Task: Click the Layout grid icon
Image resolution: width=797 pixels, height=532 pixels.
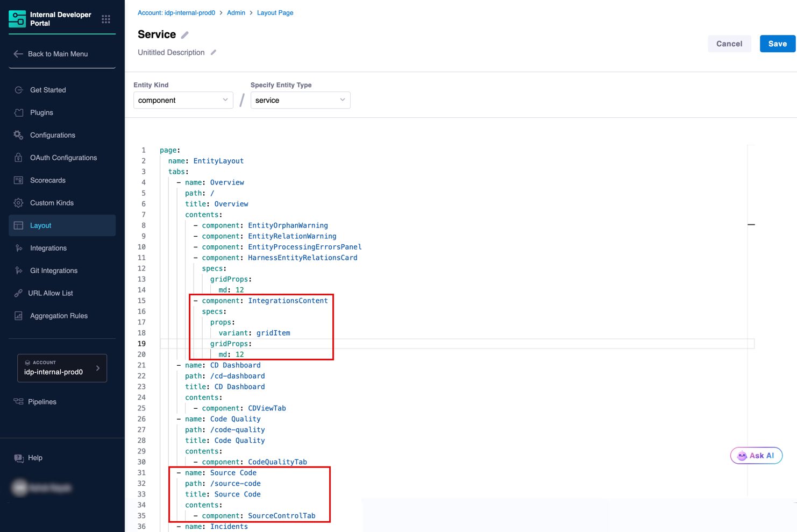Action: pos(19,225)
